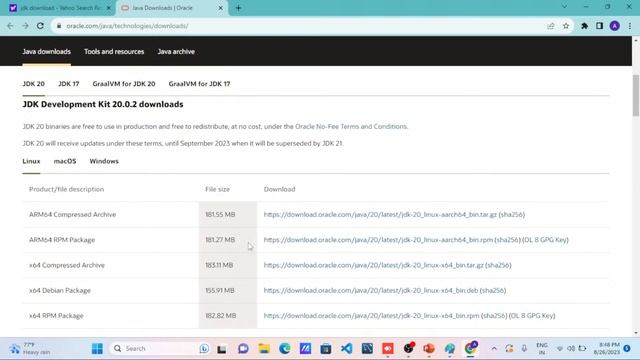Screen dimensions: 640x360
Task: Download the linux-aarch64 tar.gz archive link
Action: [380, 214]
